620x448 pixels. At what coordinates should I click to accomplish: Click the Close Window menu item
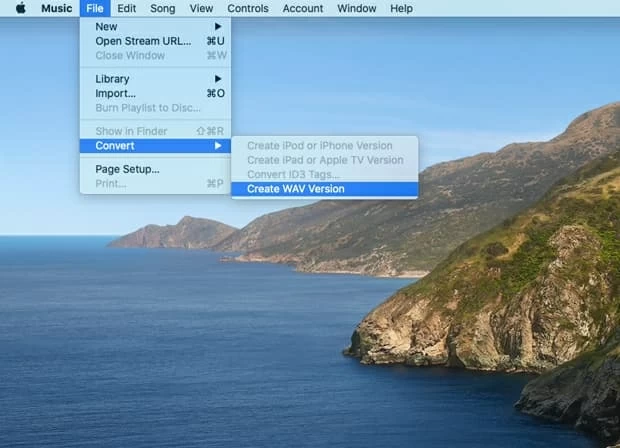pos(155,55)
